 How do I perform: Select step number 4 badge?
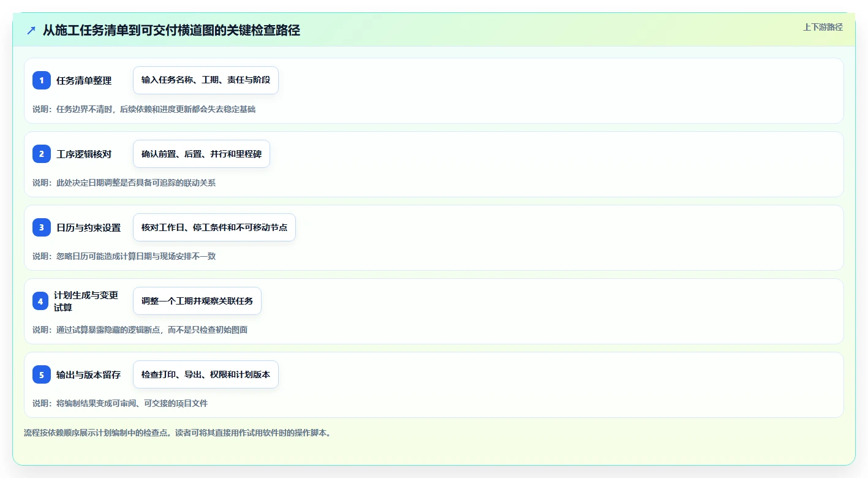click(40, 301)
